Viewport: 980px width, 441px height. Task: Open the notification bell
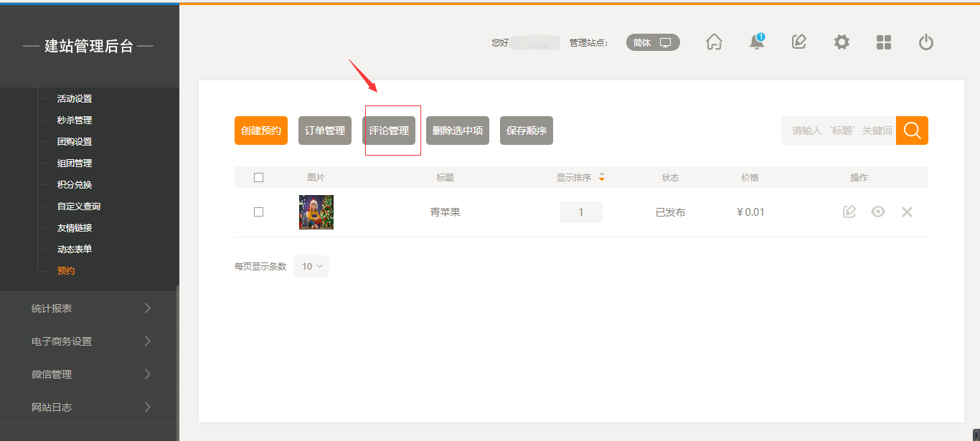point(756,42)
